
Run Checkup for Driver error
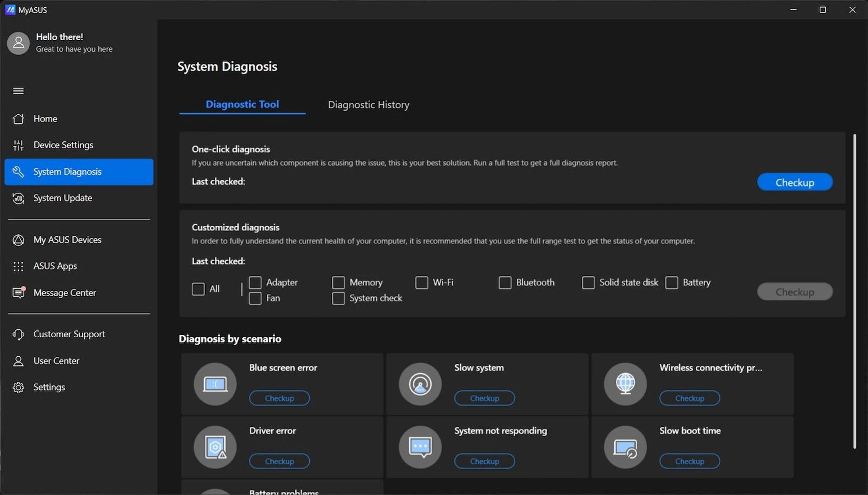[x=279, y=461]
